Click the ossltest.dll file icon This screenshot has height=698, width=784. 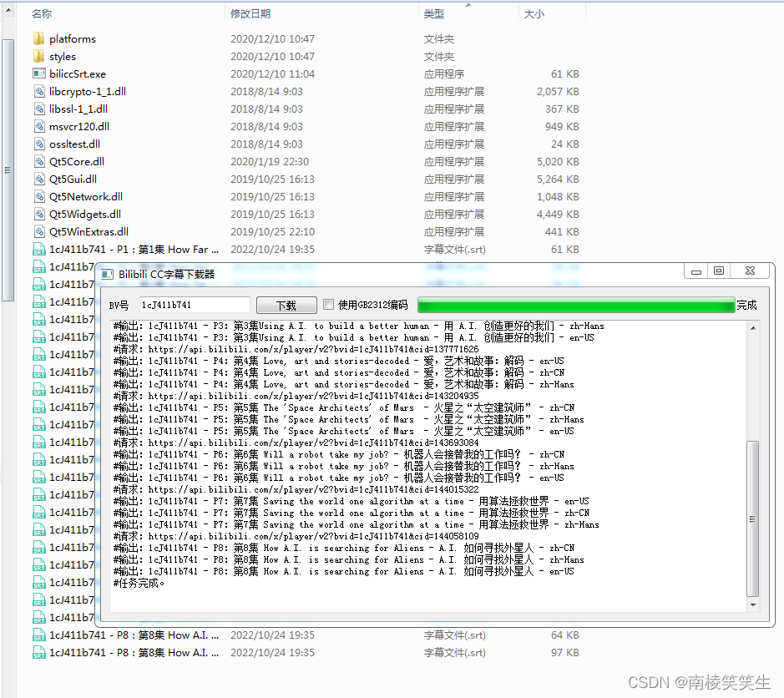[x=39, y=144]
